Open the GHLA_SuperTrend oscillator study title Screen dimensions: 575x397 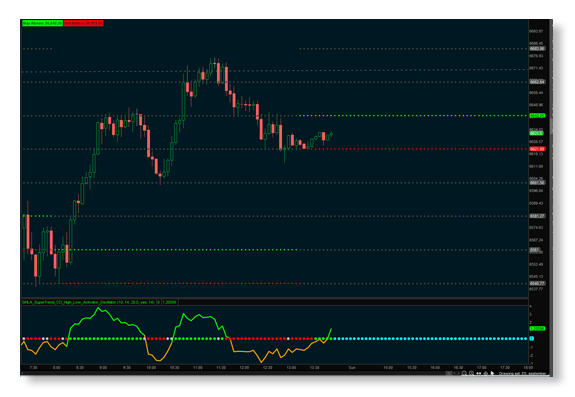point(88,302)
